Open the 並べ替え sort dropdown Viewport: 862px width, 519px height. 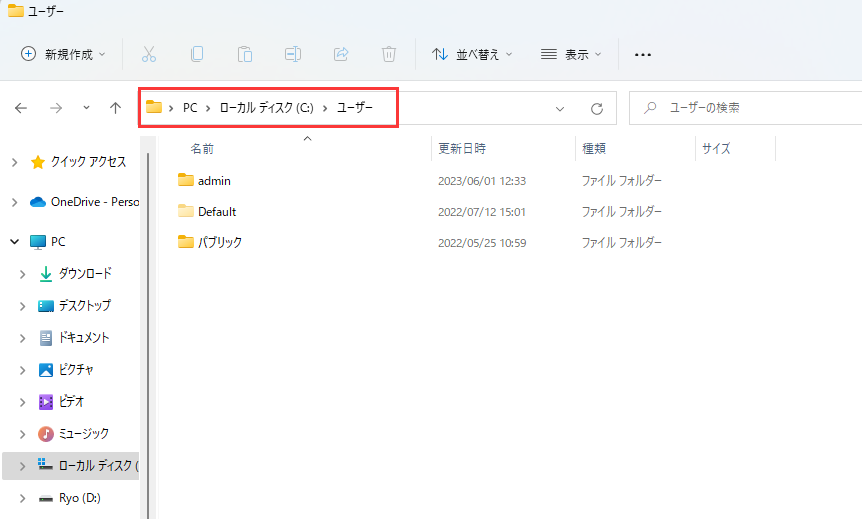(472, 54)
